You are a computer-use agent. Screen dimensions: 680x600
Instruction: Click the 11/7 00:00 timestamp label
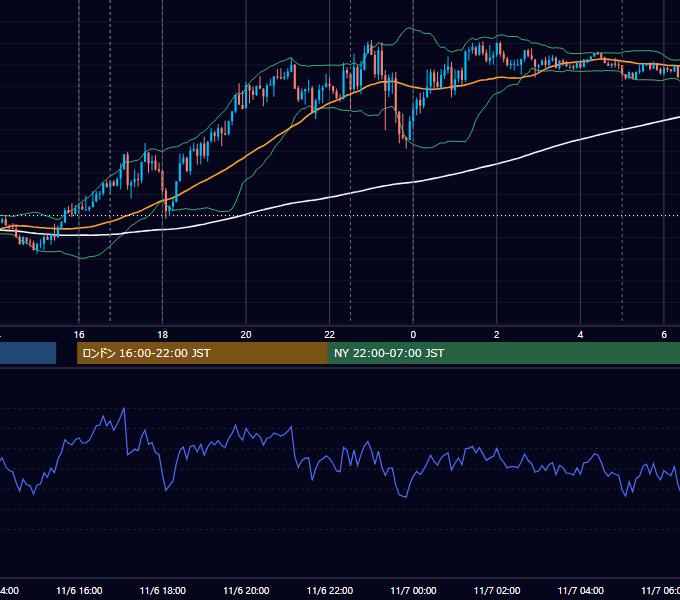click(413, 590)
